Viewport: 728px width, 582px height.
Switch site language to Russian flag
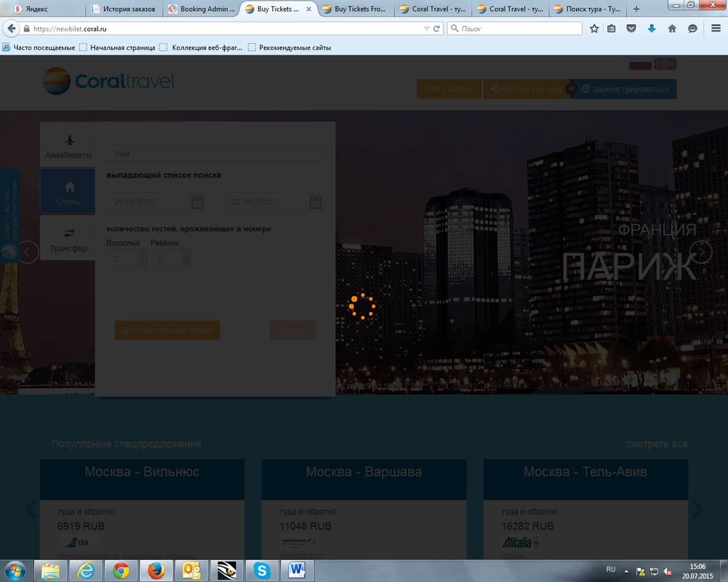point(640,64)
